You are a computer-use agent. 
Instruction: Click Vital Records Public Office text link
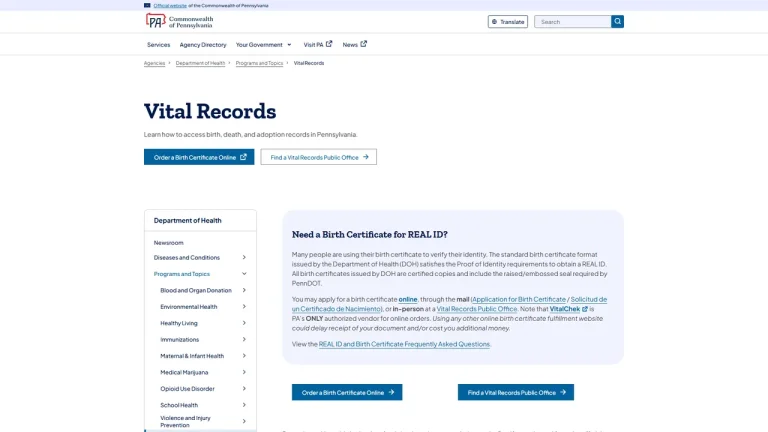coord(477,309)
